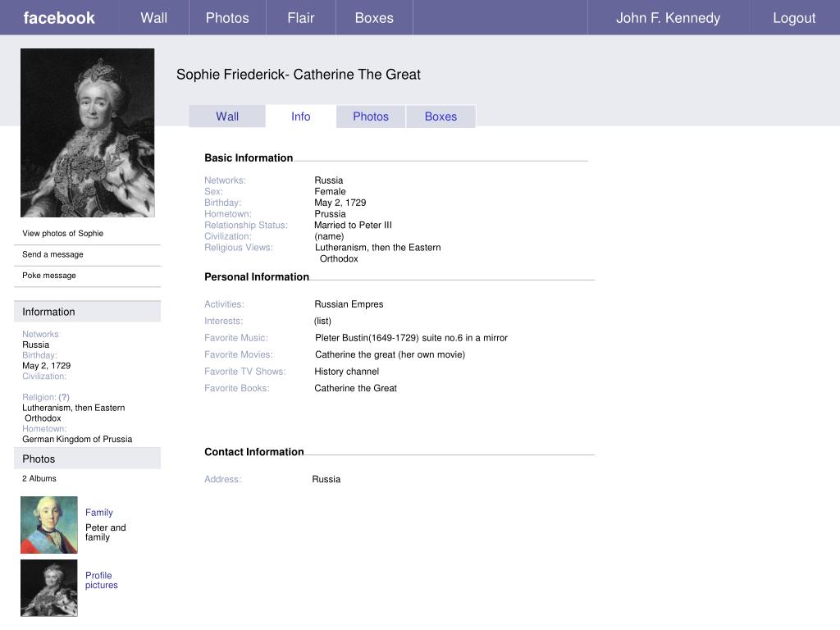Open the Family album thumbnail of Peter

click(48, 524)
